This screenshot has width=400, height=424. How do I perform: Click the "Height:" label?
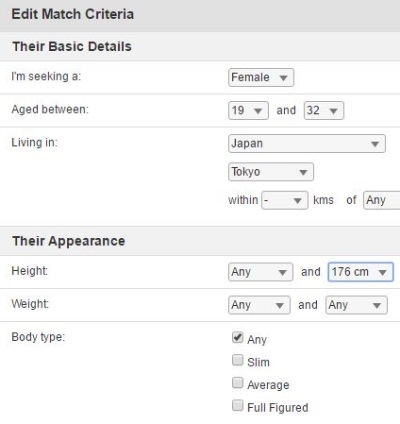30,271
